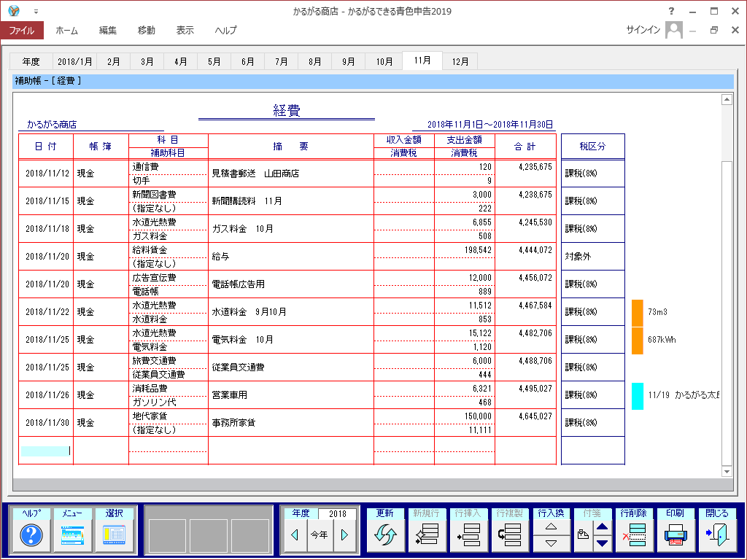Click the application logo icon

(x=14, y=10)
